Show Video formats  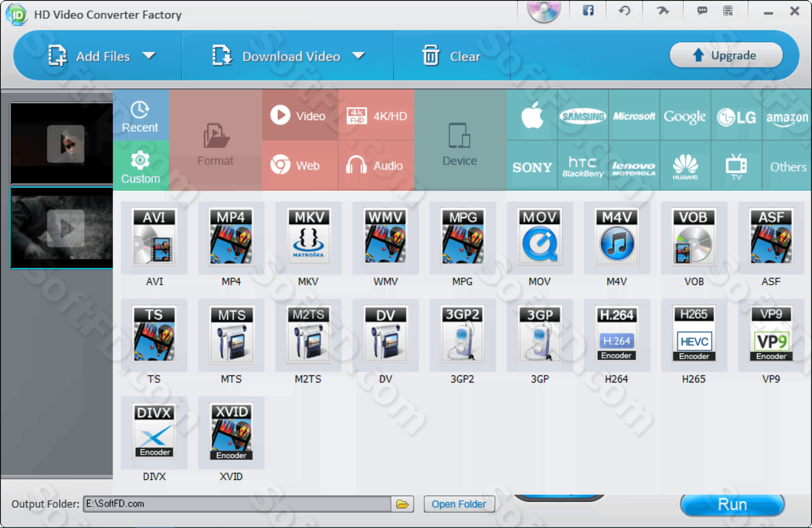(300, 116)
